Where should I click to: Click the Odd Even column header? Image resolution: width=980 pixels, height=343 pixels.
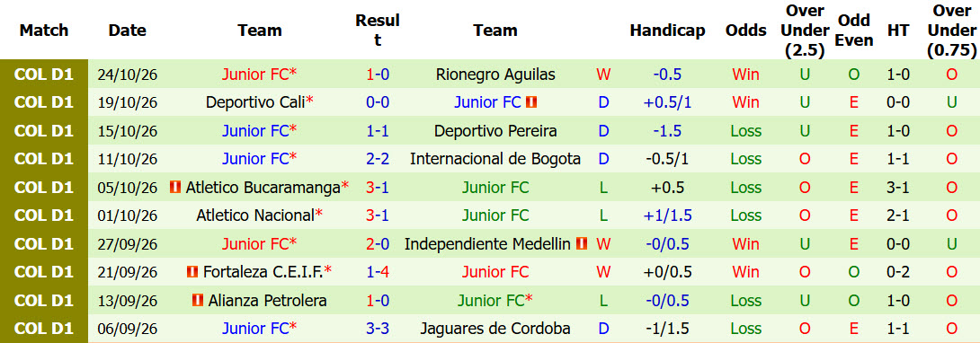click(854, 30)
